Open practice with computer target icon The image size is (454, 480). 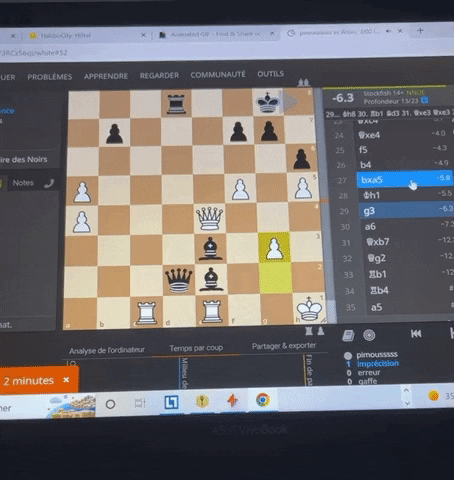coord(369,335)
